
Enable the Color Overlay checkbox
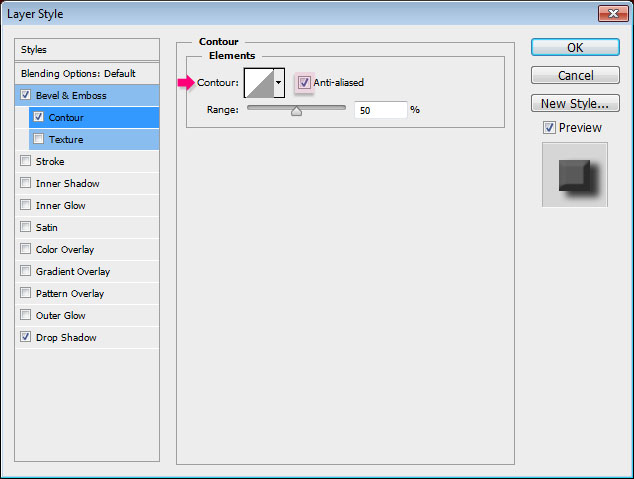click(25, 249)
